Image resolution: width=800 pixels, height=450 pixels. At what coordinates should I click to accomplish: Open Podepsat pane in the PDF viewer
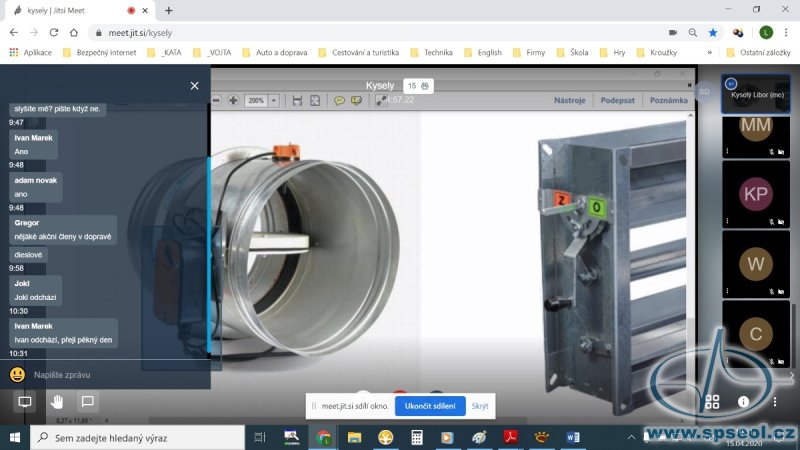click(617, 101)
